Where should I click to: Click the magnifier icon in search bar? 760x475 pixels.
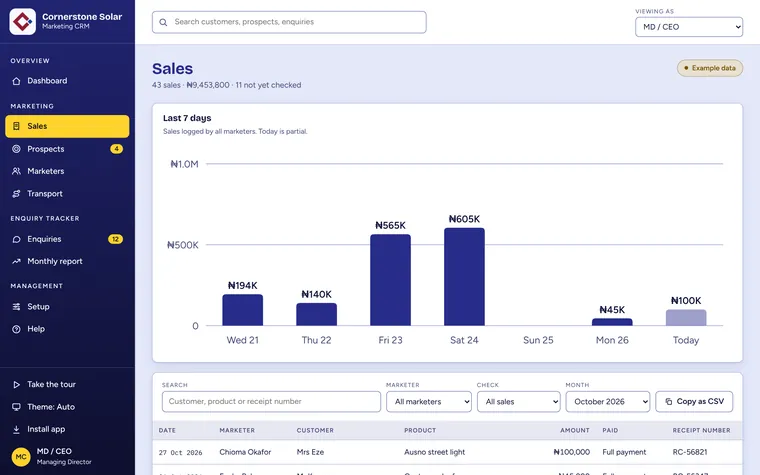163,22
